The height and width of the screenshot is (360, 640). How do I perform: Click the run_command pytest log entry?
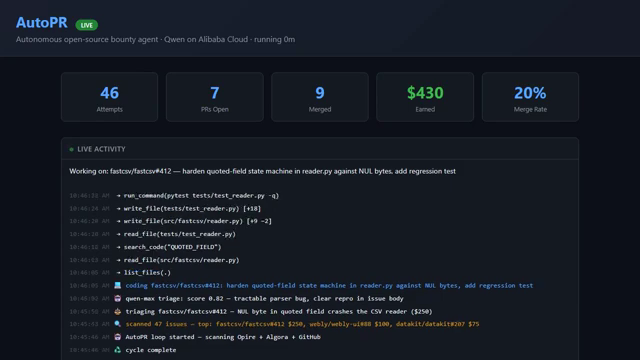pos(201,196)
